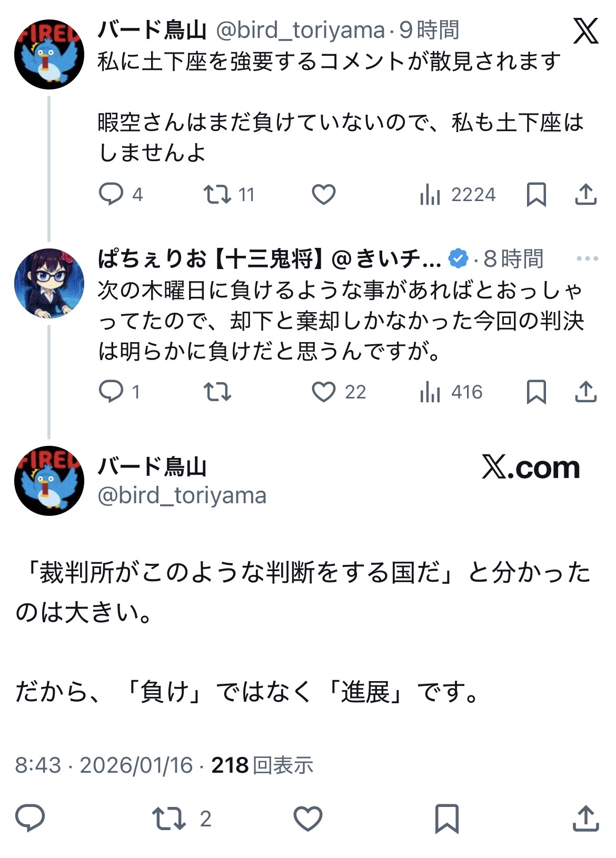Retweet ぱちぇりお's reply
Image resolution: width=616 pixels, height=858 pixels.
point(217,392)
